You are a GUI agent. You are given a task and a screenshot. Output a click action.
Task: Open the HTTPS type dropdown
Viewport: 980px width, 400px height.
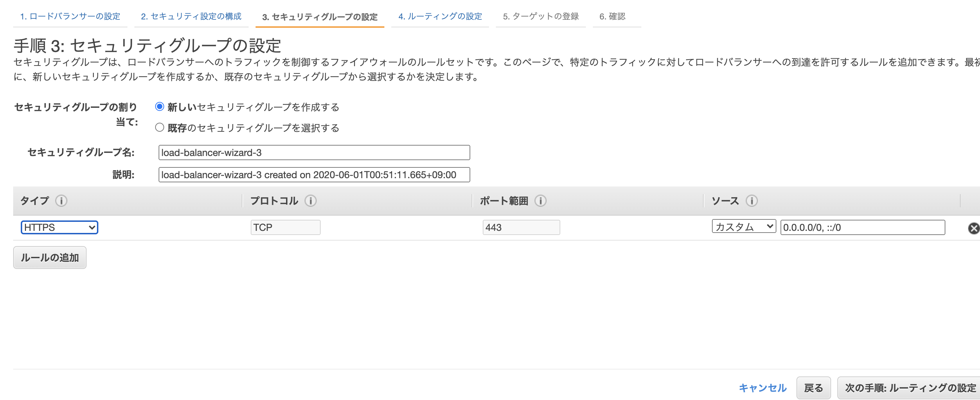point(59,227)
